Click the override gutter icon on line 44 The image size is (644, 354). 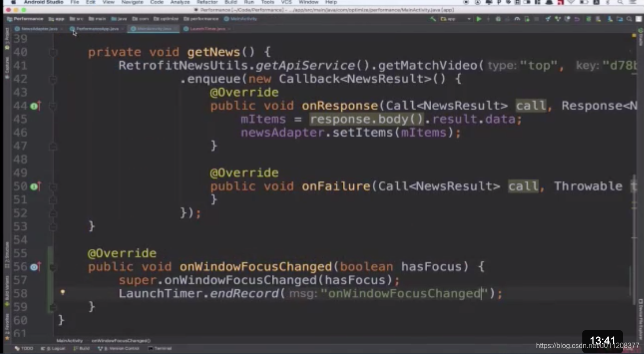36,106
